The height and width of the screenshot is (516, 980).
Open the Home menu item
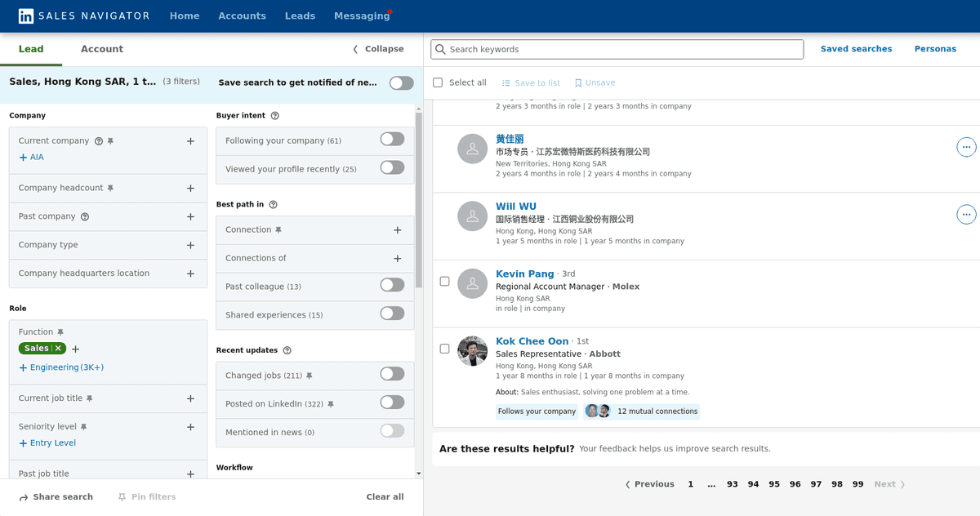pos(185,16)
